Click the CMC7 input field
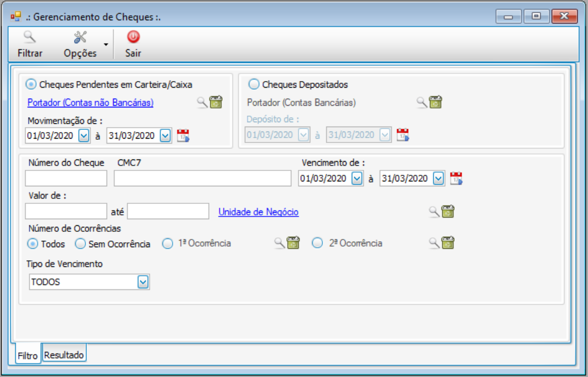 pyautogui.click(x=202, y=179)
